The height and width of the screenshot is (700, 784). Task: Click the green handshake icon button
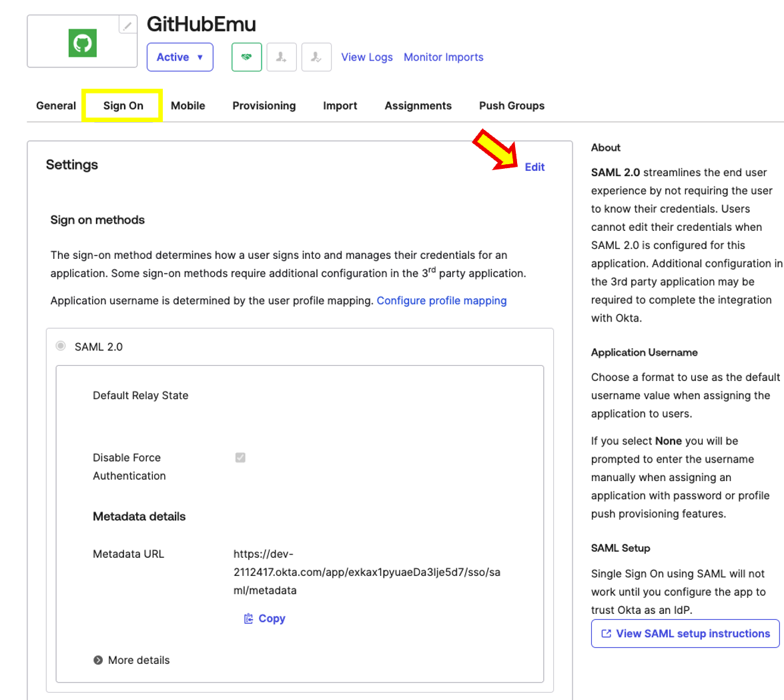tap(246, 57)
